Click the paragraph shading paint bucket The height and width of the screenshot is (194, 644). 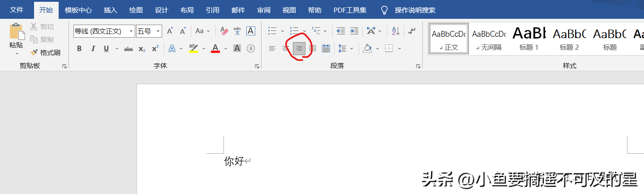tap(367, 48)
